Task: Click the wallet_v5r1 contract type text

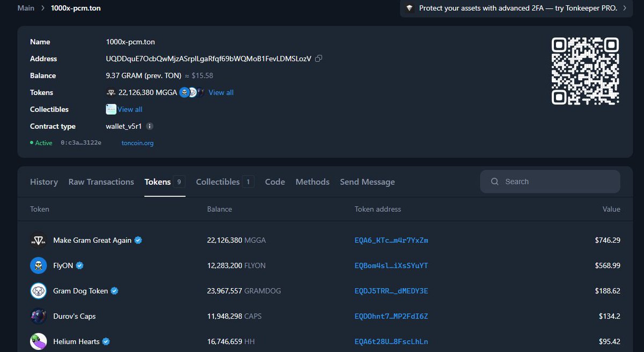Action: [125, 126]
